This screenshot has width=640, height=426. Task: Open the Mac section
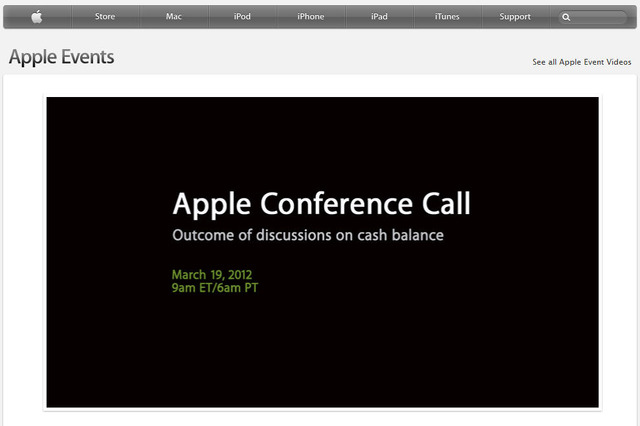(173, 17)
